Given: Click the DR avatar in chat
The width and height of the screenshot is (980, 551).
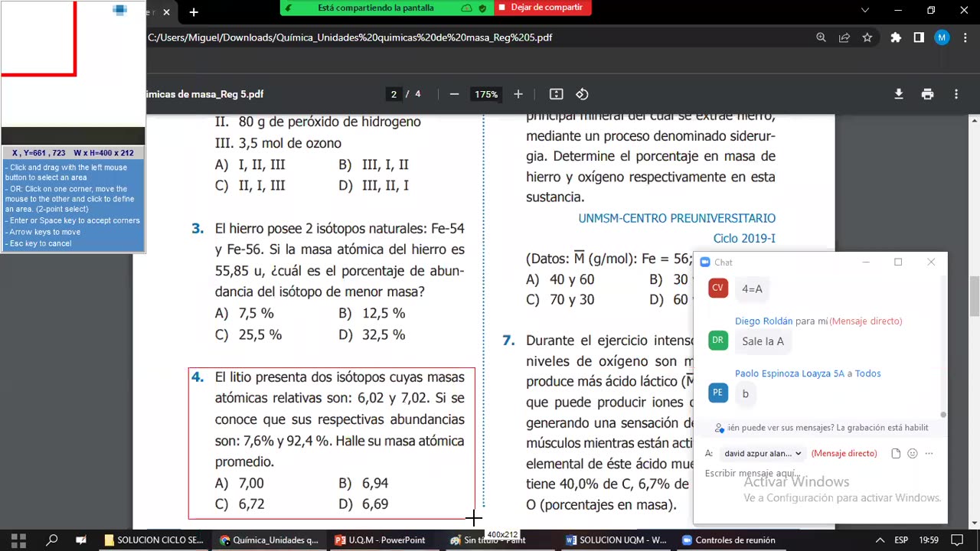Looking at the screenshot, I should [x=717, y=341].
